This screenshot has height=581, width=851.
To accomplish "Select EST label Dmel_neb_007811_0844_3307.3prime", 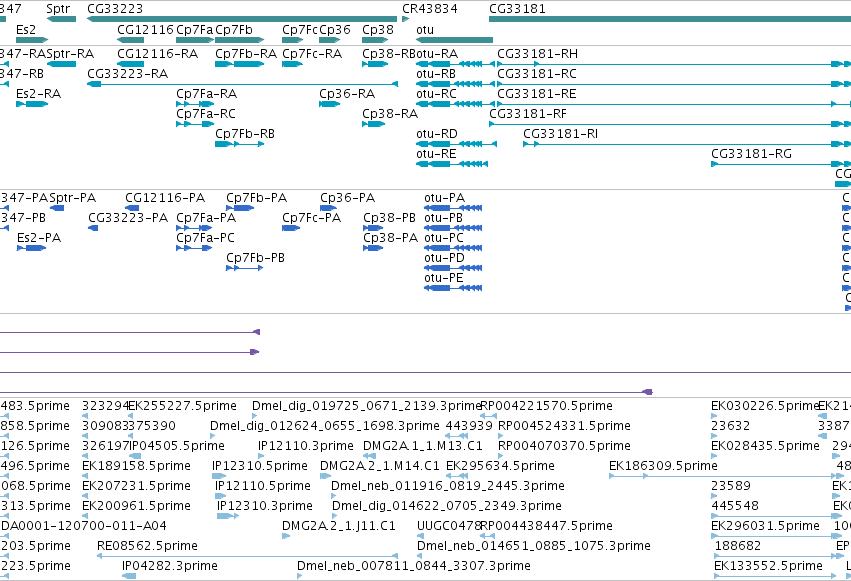I will click(x=414, y=566).
